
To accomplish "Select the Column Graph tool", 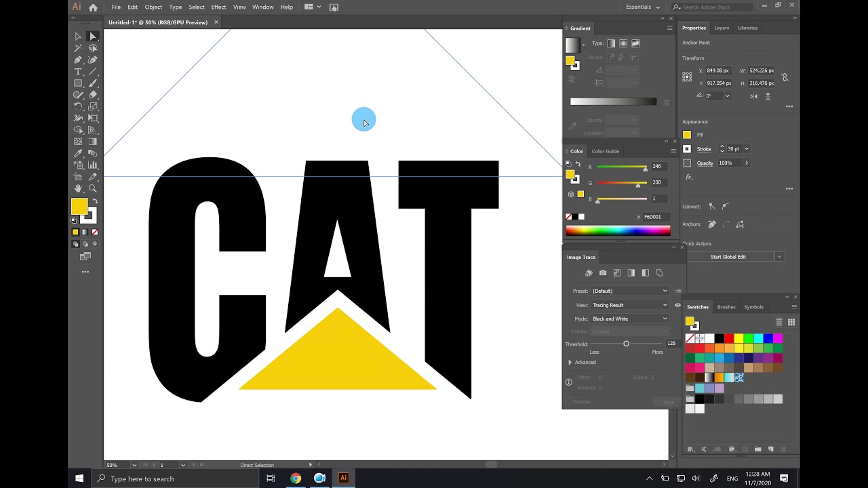I will pos(93,165).
